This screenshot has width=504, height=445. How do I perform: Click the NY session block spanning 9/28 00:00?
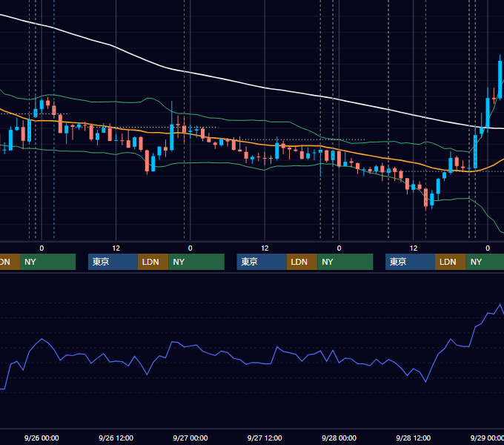pos(345,262)
